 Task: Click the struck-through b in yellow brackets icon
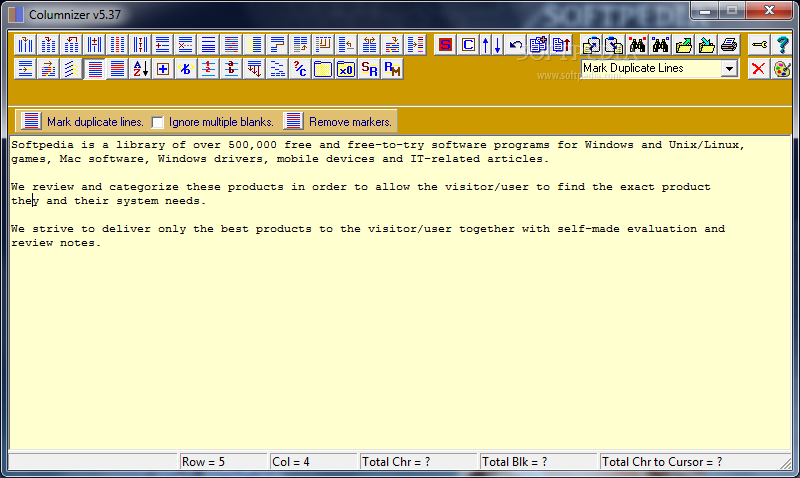pyautogui.click(x=186, y=69)
